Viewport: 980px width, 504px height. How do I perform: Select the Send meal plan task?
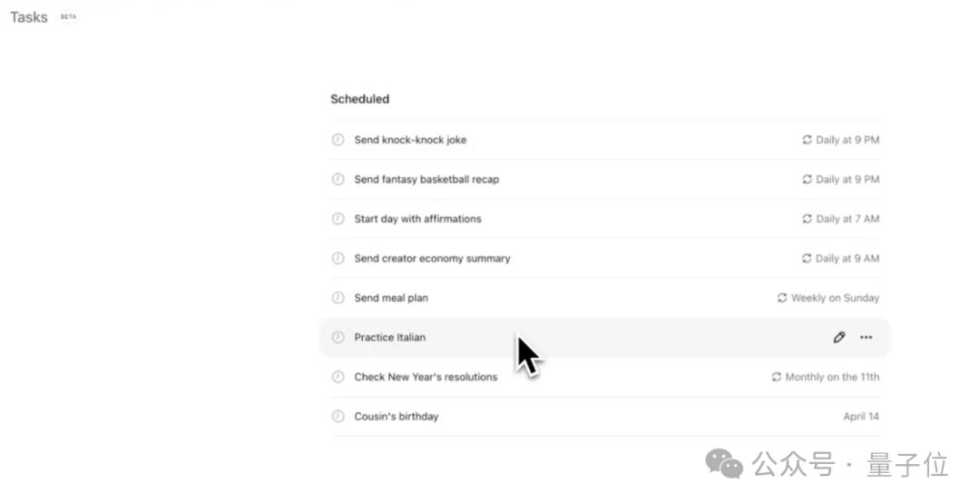pos(391,298)
